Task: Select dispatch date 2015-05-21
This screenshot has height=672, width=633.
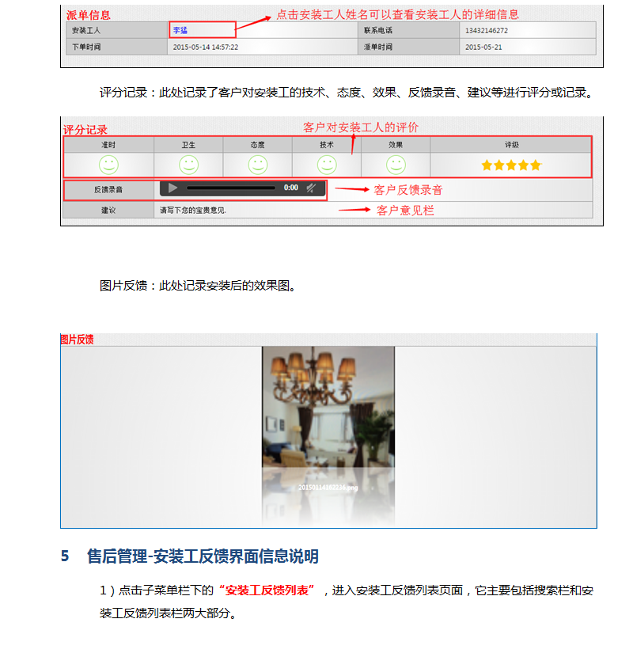Action: (x=483, y=47)
